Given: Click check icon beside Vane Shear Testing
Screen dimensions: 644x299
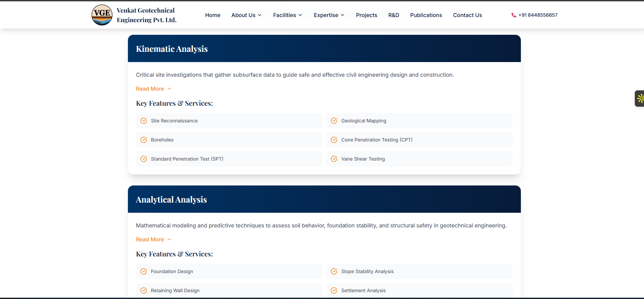Looking at the screenshot, I should (x=334, y=159).
